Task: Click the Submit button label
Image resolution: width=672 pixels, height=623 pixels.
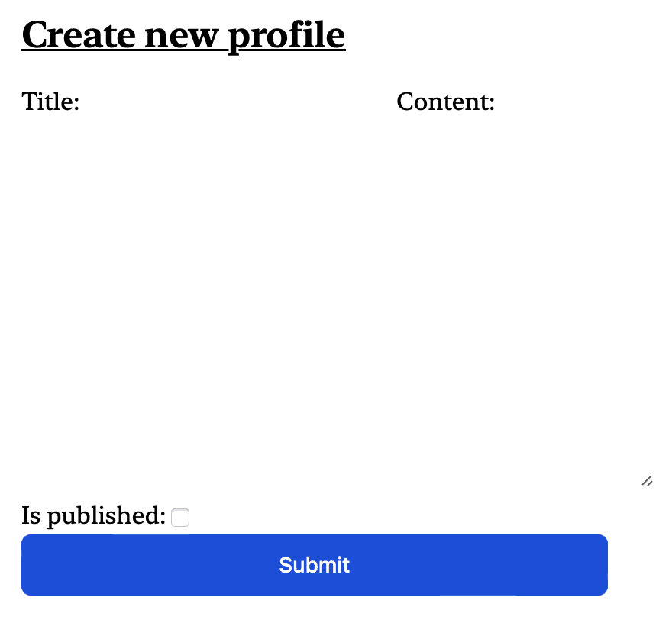Action: tap(314, 565)
